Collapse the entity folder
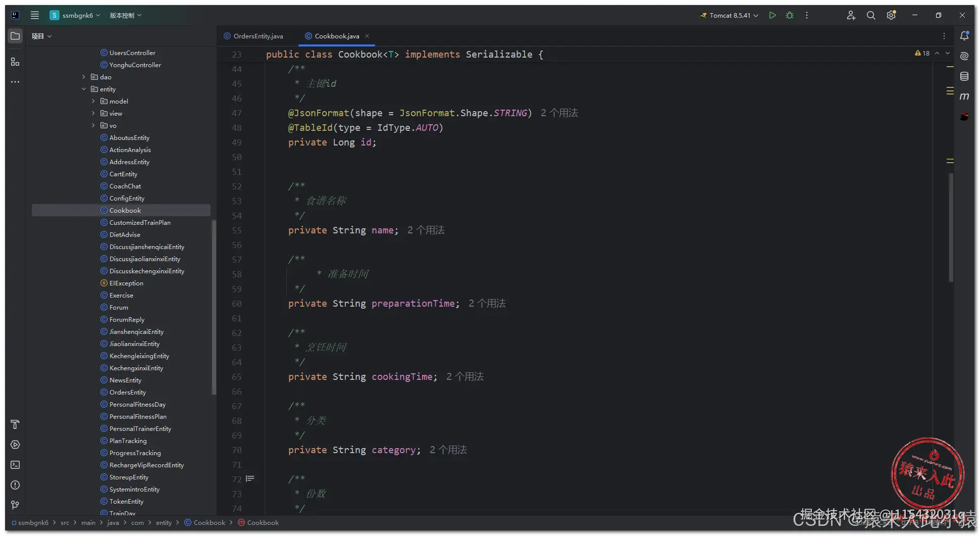This screenshot has width=980, height=536. (84, 89)
